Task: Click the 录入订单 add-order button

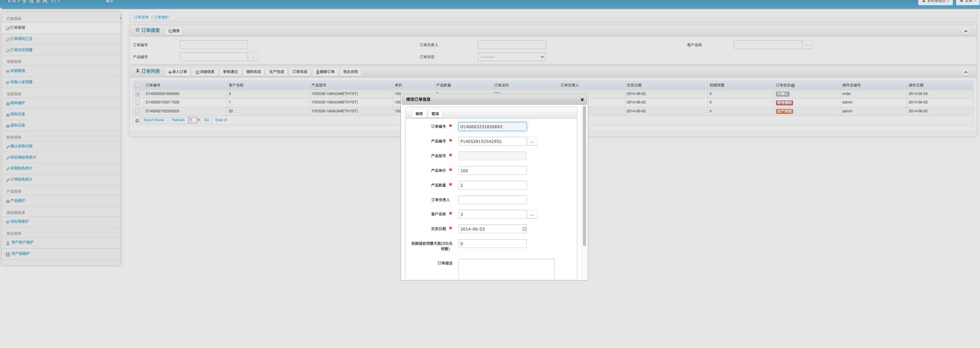Action: [x=178, y=72]
